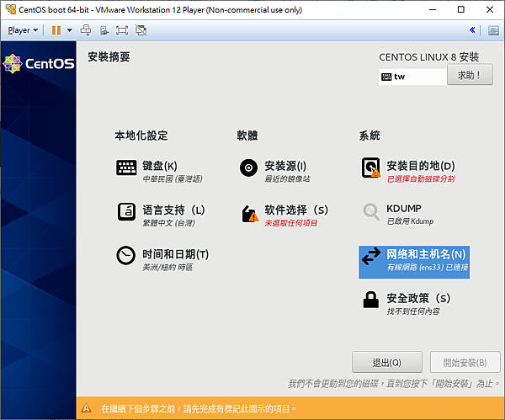
Task: Open KDUMP magnifier icon
Action: [371, 211]
